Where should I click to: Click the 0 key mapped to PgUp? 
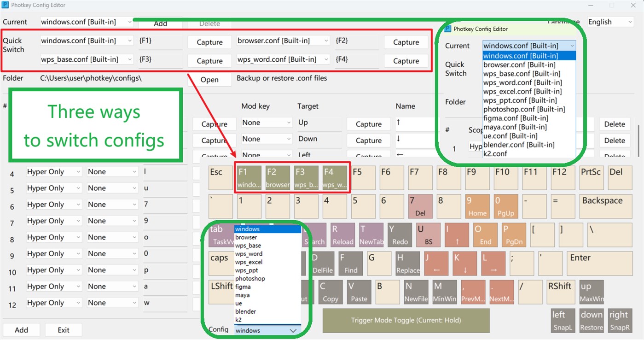[506, 206]
